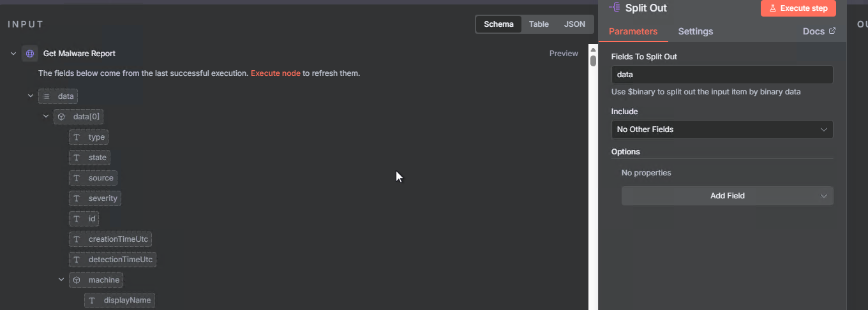Switch to the Table view

pos(539,24)
